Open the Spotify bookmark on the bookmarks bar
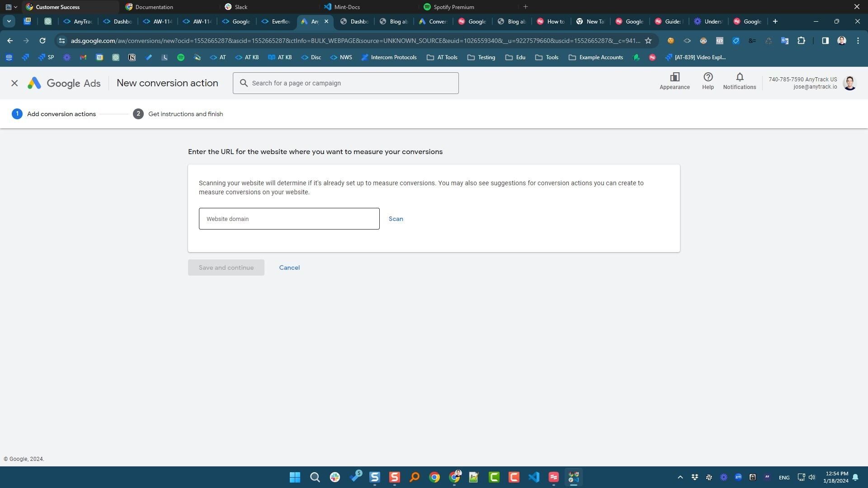 click(x=181, y=57)
